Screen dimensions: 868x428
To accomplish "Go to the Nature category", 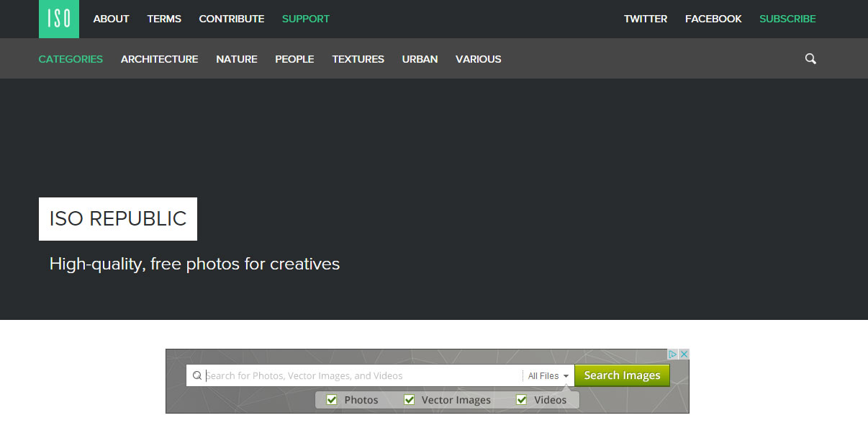I will (236, 59).
